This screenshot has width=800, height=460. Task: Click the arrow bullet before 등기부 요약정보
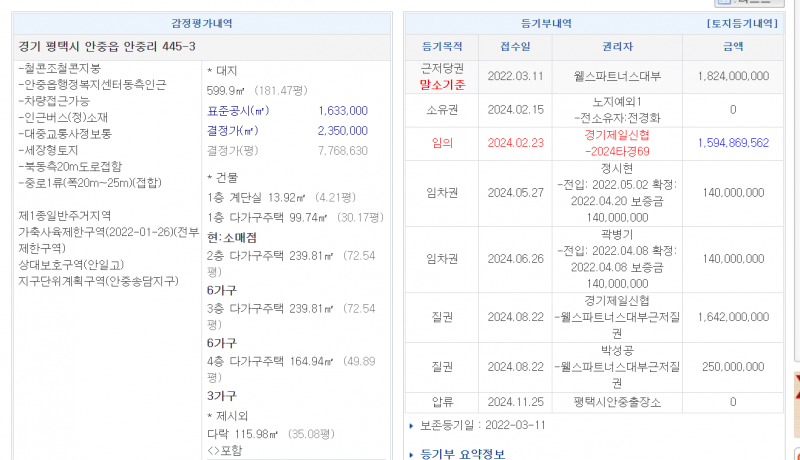(x=411, y=454)
